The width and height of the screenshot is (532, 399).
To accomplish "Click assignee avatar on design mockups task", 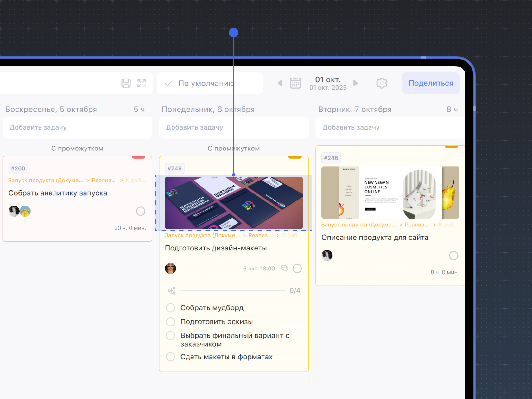I will tap(170, 269).
